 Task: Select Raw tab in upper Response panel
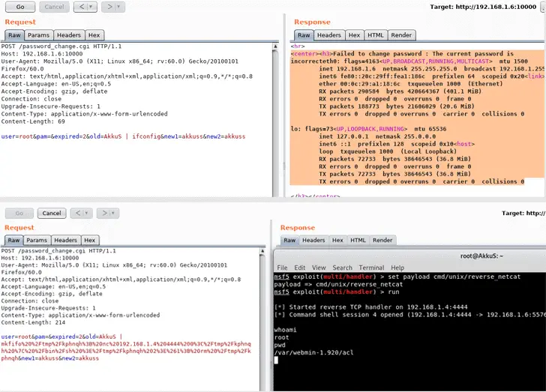point(304,35)
